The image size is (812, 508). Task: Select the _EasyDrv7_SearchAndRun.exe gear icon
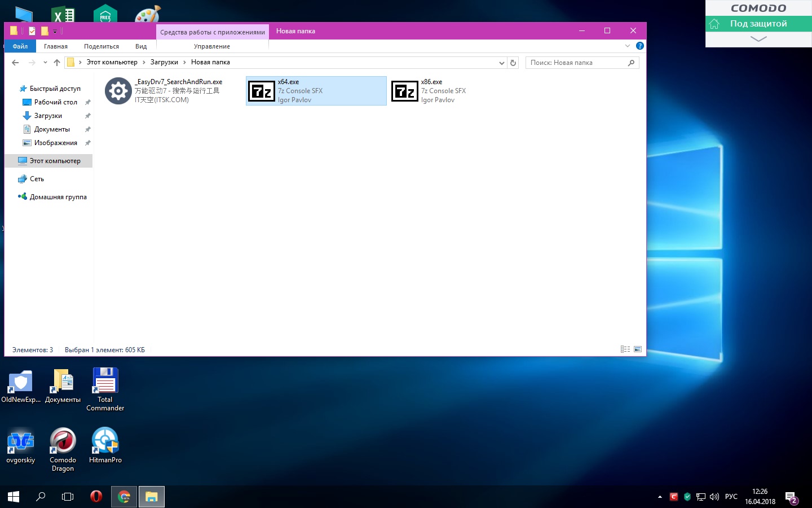click(118, 91)
